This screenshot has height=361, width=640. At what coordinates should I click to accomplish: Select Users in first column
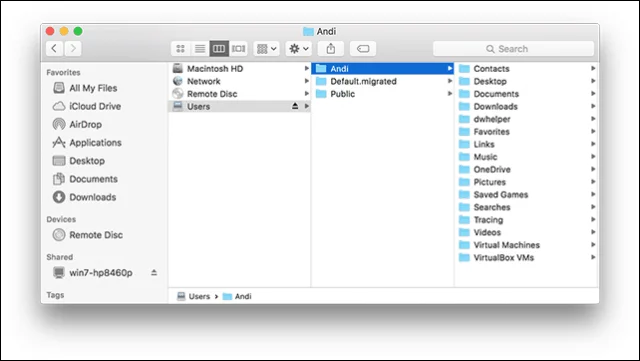240,107
